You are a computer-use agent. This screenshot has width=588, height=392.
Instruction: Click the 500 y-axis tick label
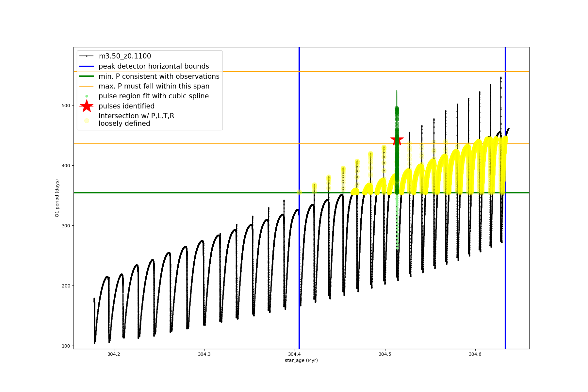point(66,106)
